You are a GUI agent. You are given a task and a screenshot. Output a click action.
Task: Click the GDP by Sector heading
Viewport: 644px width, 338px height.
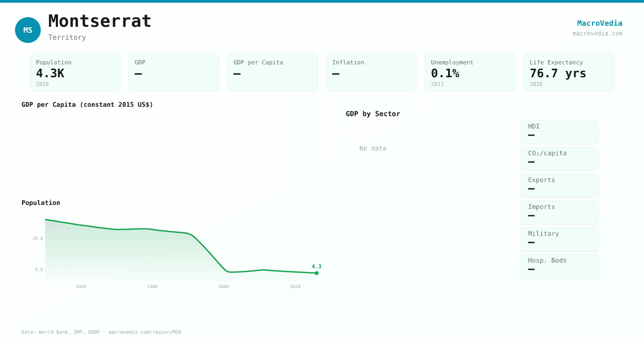[372, 114]
